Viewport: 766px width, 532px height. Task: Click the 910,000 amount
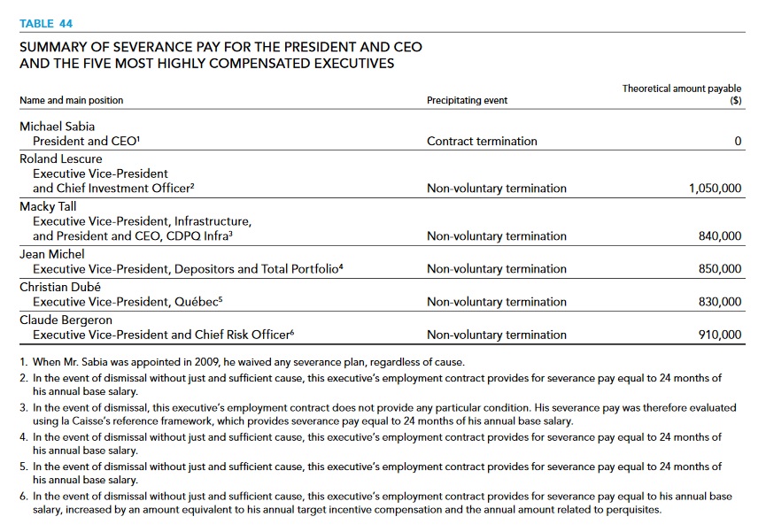coord(720,335)
